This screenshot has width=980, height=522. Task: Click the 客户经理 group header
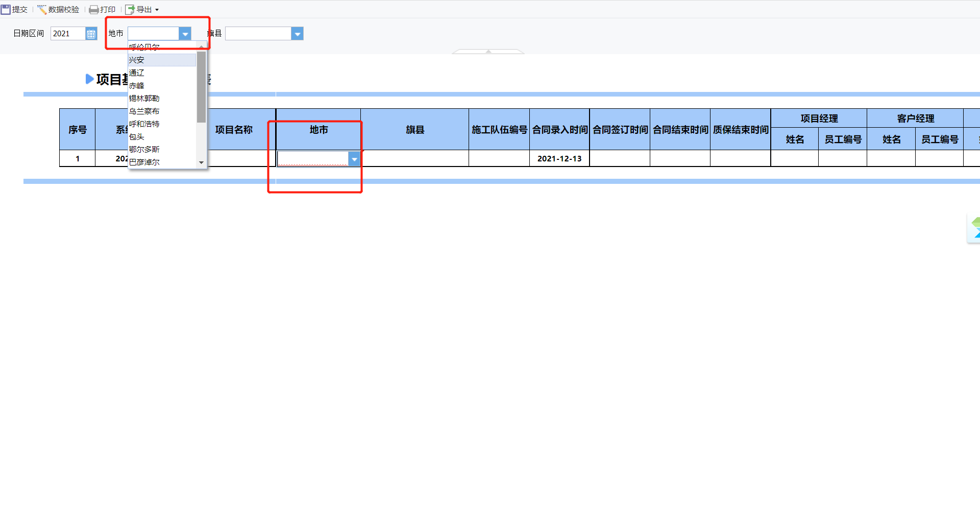point(916,118)
